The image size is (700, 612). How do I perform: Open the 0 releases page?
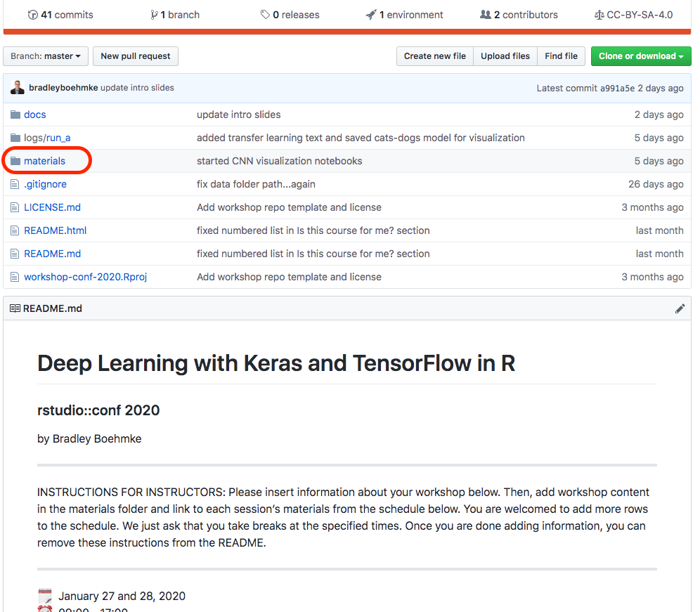pyautogui.click(x=290, y=15)
